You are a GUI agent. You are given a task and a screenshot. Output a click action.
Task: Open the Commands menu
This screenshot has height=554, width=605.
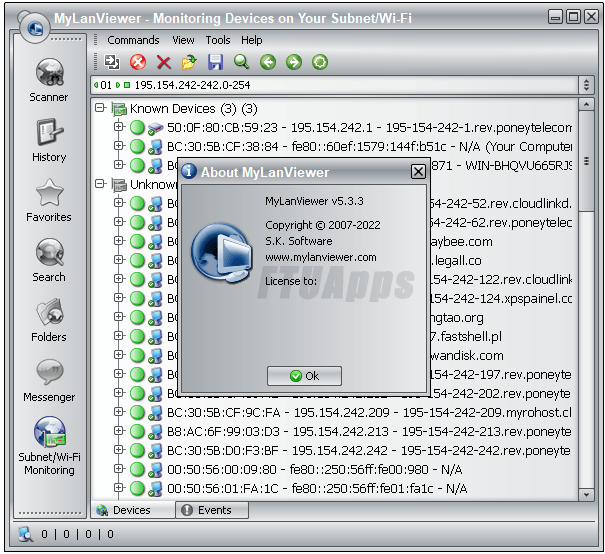133,40
